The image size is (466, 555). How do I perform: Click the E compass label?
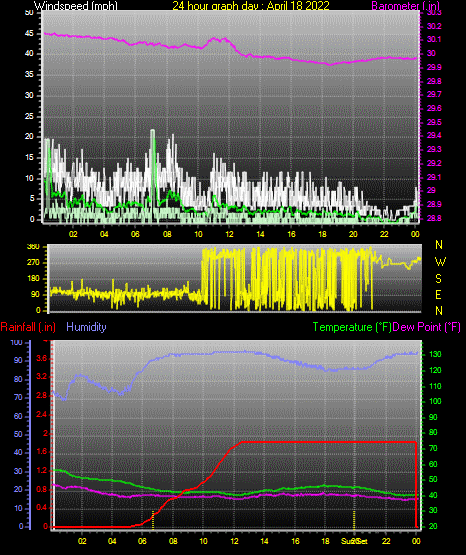pyautogui.click(x=439, y=294)
